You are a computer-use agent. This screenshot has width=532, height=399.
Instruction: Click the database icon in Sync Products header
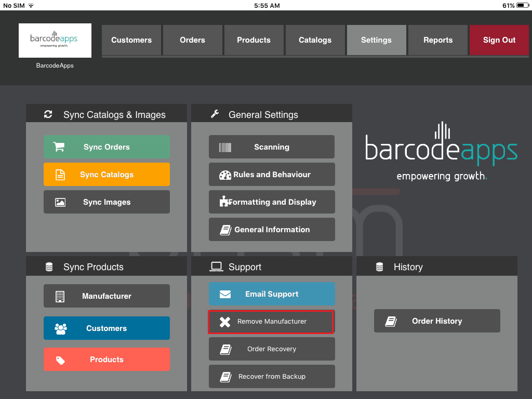pos(49,267)
